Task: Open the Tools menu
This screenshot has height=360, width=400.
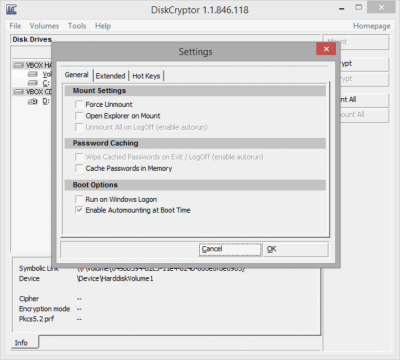Action: (77, 26)
